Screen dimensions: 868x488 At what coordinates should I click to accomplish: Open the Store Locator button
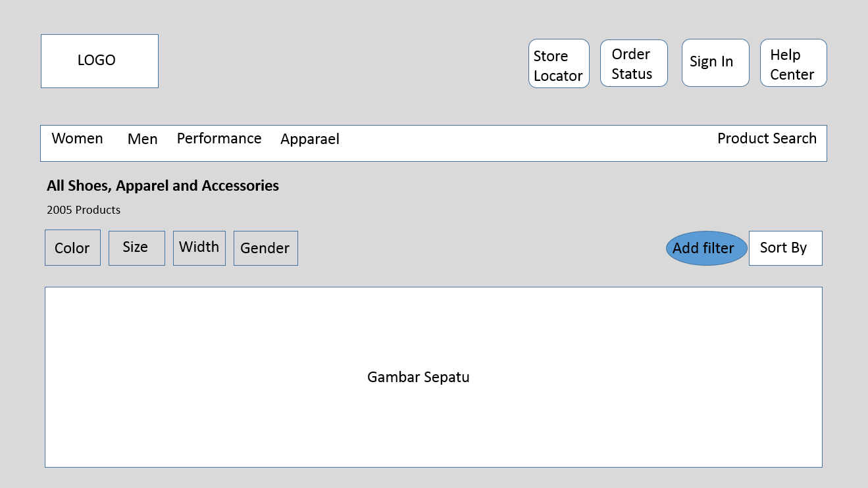click(559, 64)
